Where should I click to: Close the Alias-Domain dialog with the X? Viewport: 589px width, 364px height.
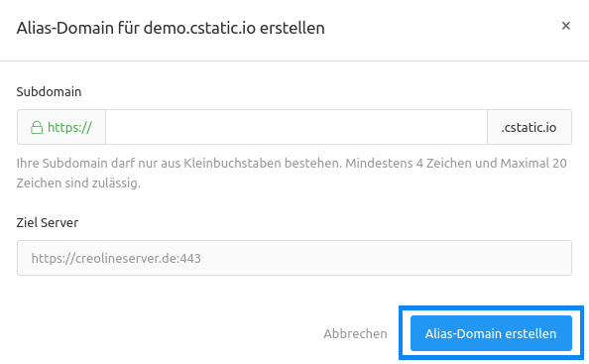tap(566, 26)
